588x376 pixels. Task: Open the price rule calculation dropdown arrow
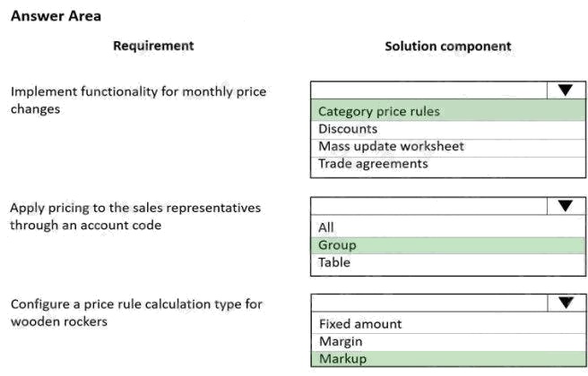point(565,303)
